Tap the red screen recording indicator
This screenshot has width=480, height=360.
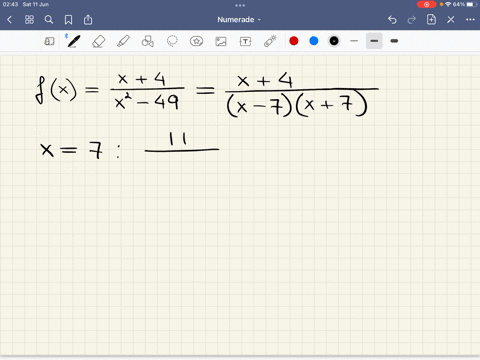(426, 4)
